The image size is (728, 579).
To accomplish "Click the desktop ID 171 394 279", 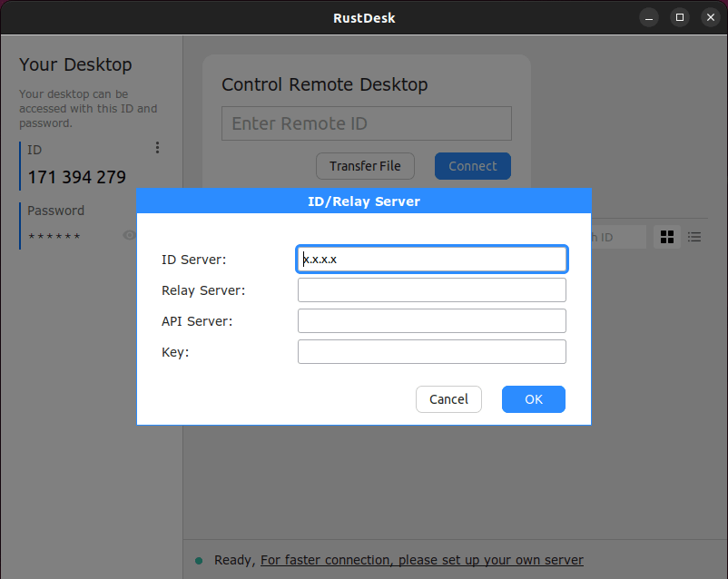I will [77, 177].
